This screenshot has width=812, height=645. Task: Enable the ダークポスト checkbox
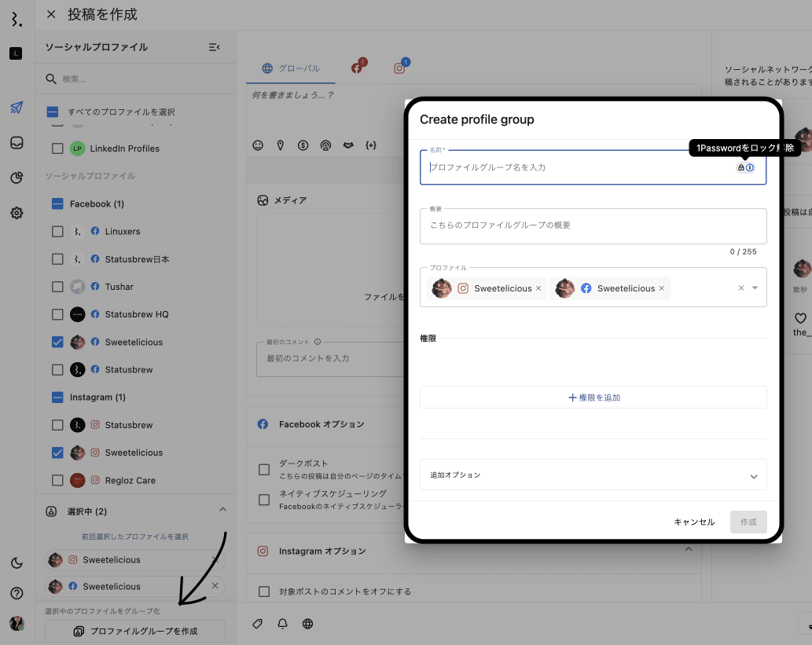pyautogui.click(x=265, y=470)
